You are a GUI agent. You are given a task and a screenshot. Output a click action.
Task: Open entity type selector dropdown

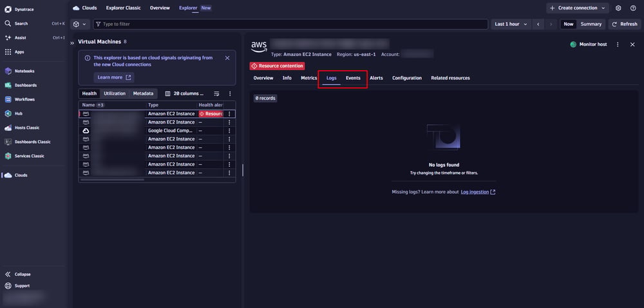tap(80, 24)
